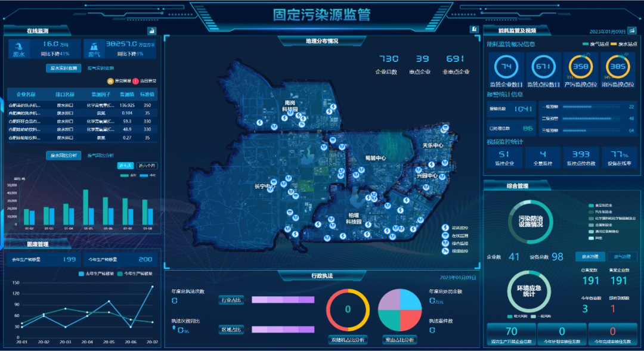
Task: Click the 企业名称 column header
Action: tap(26, 94)
